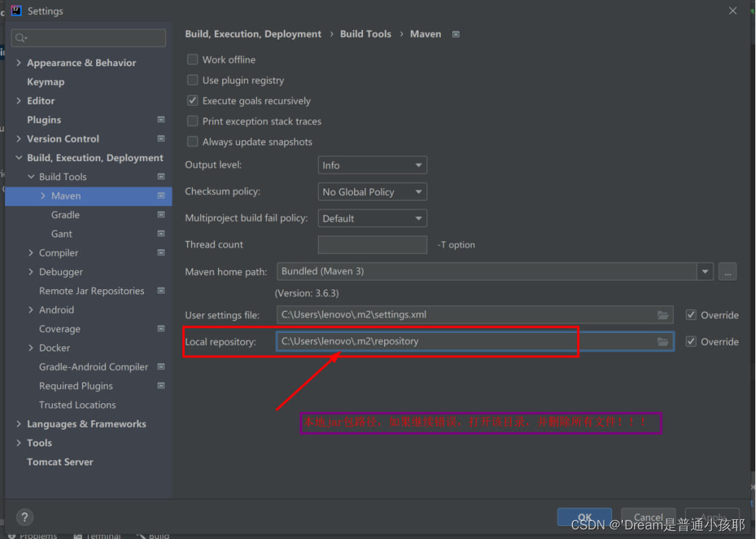Expand Appearance & Behavior section
Viewport: 756px width, 539px height.
[x=19, y=63]
